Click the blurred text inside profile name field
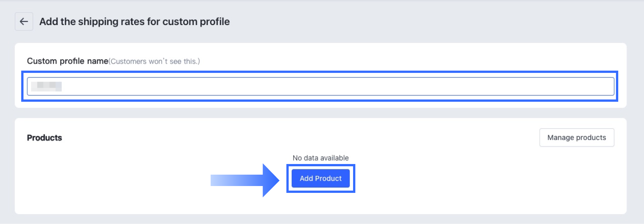The height and width of the screenshot is (224, 644). pos(46,86)
